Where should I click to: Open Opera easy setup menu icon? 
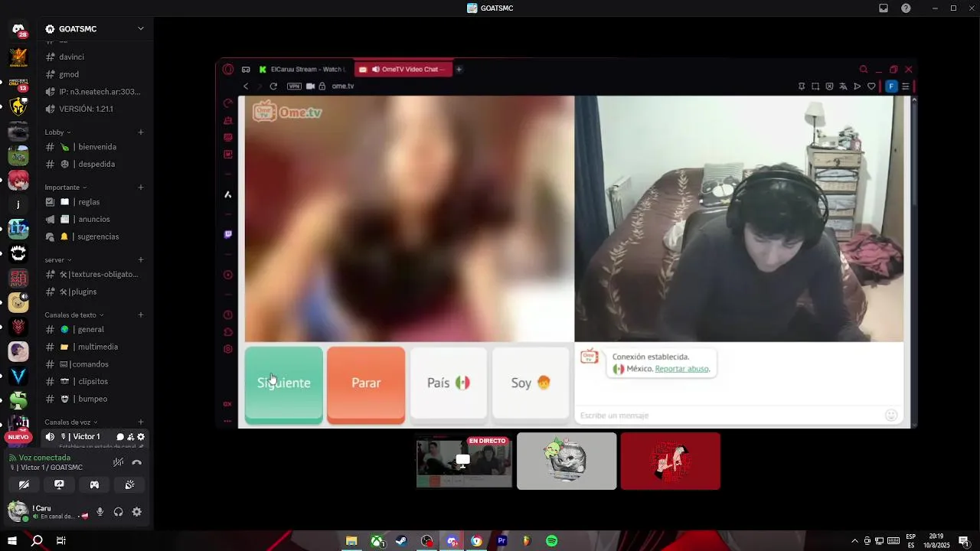coord(905,86)
